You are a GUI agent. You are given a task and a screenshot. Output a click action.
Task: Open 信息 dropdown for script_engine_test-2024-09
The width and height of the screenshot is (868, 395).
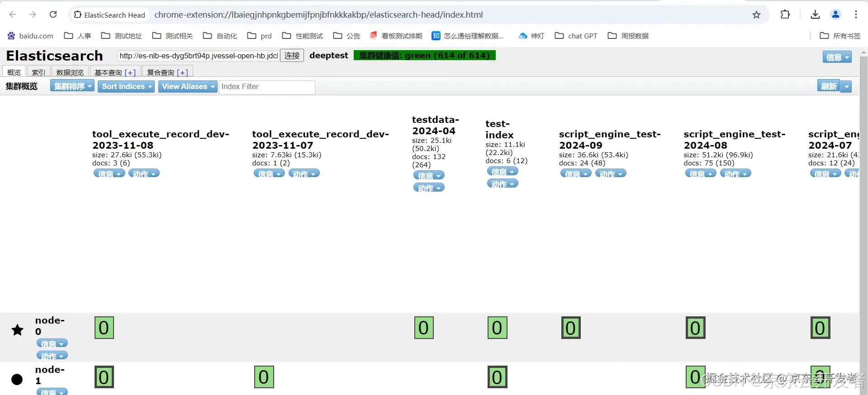[x=576, y=174]
